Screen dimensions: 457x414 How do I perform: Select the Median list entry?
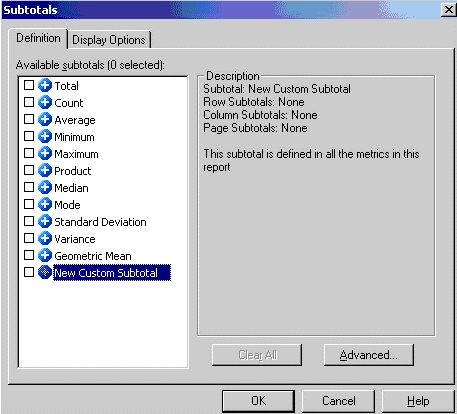pos(71,188)
